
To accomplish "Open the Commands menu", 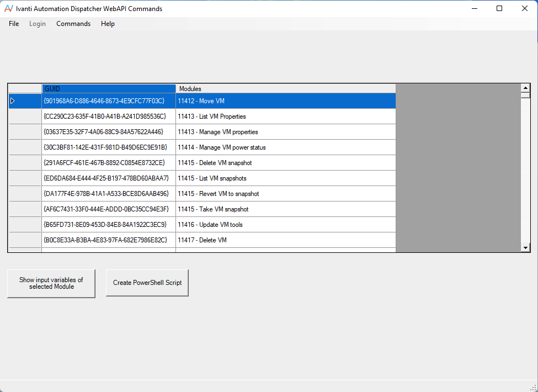I will pos(73,24).
